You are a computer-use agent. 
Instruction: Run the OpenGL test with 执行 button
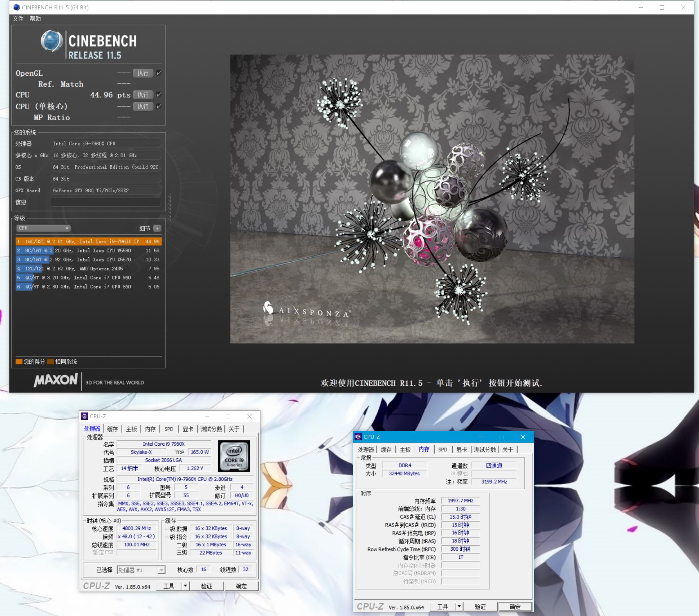[143, 73]
